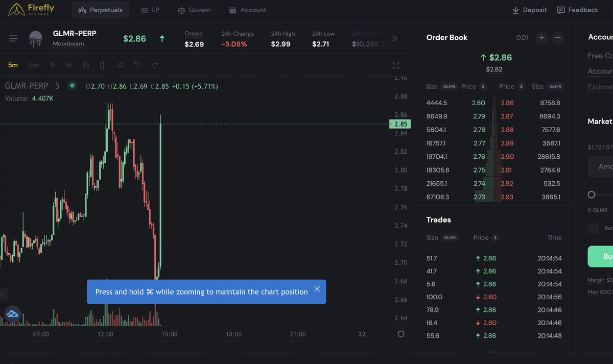Click the compare symbols icon
The image size is (613, 364).
coord(103,65)
